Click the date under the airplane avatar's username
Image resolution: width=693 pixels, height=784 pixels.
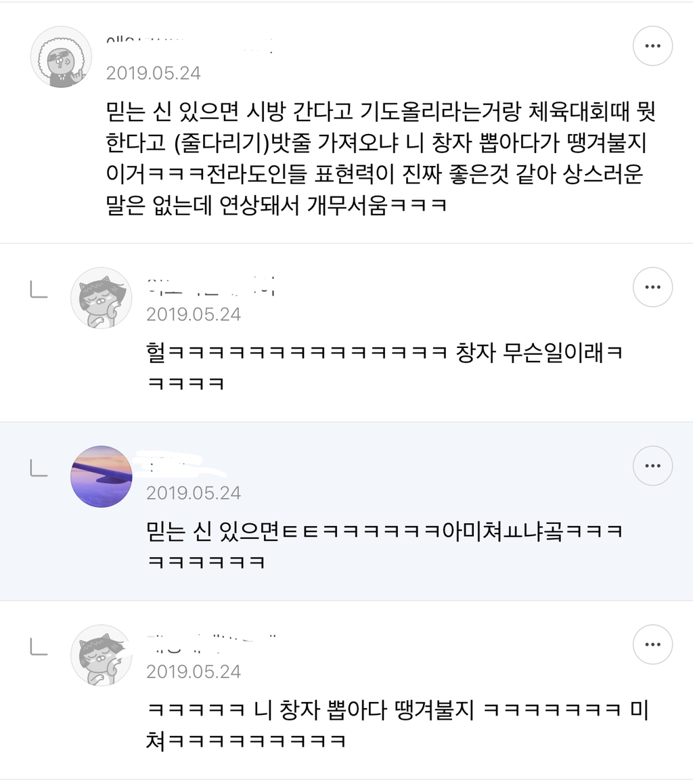point(194,493)
